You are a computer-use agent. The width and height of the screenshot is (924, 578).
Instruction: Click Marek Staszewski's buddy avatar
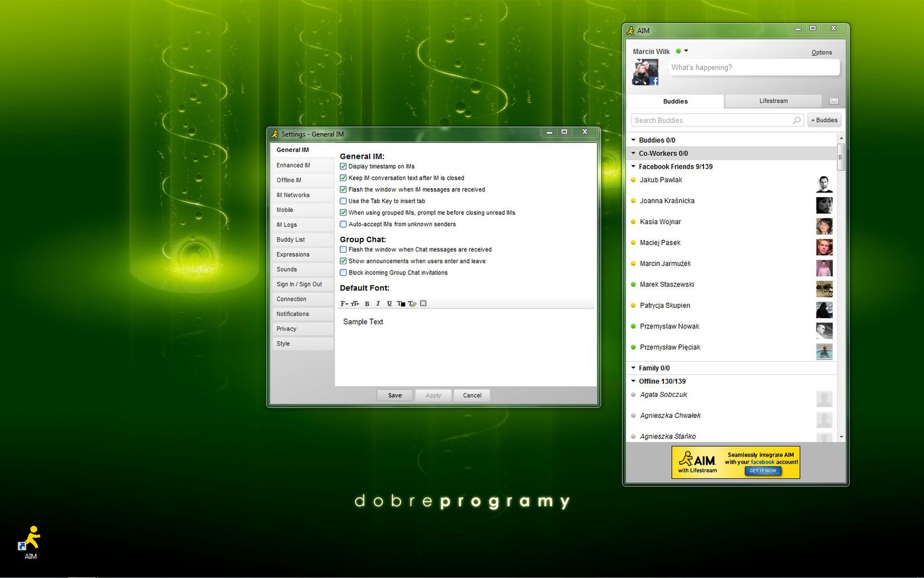pos(824,288)
